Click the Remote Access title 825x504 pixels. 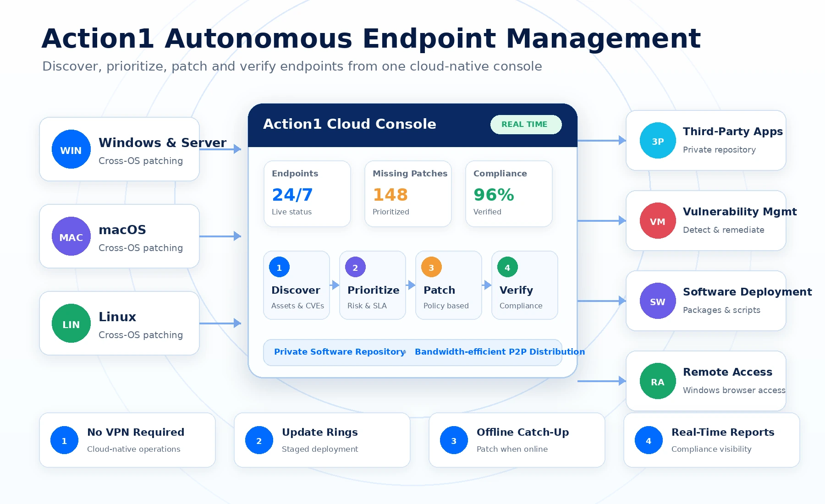coord(727,372)
